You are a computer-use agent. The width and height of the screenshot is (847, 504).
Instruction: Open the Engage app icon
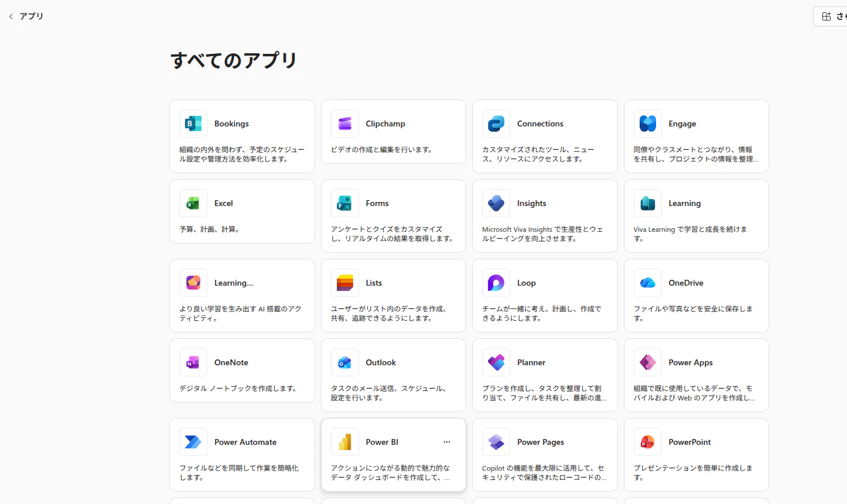[648, 124]
